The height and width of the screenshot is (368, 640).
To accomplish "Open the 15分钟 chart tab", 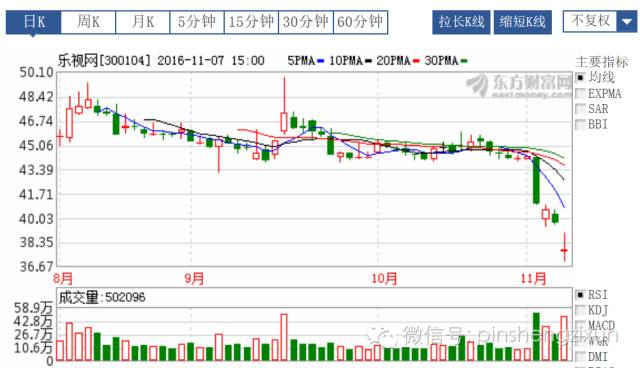I will [x=251, y=22].
